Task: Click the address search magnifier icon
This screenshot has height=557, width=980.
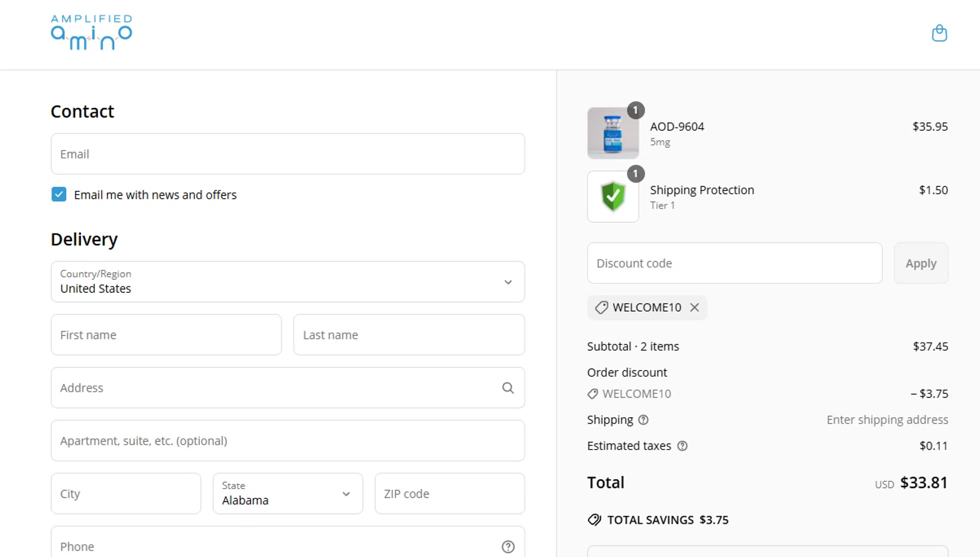Action: point(508,388)
